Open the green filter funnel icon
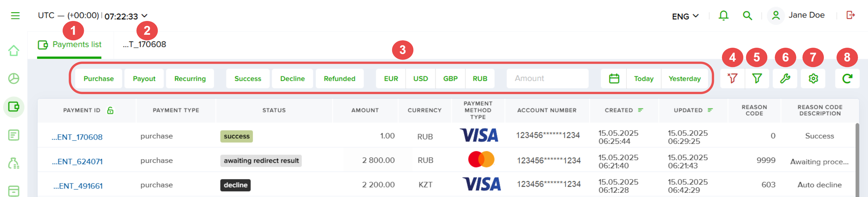This screenshot has height=197, width=868. click(757, 78)
